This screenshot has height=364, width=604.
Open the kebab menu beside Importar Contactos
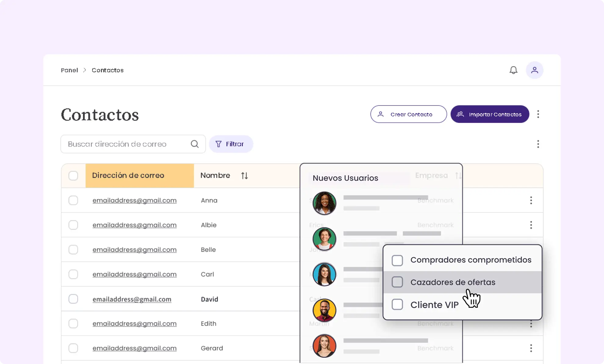coord(538,114)
